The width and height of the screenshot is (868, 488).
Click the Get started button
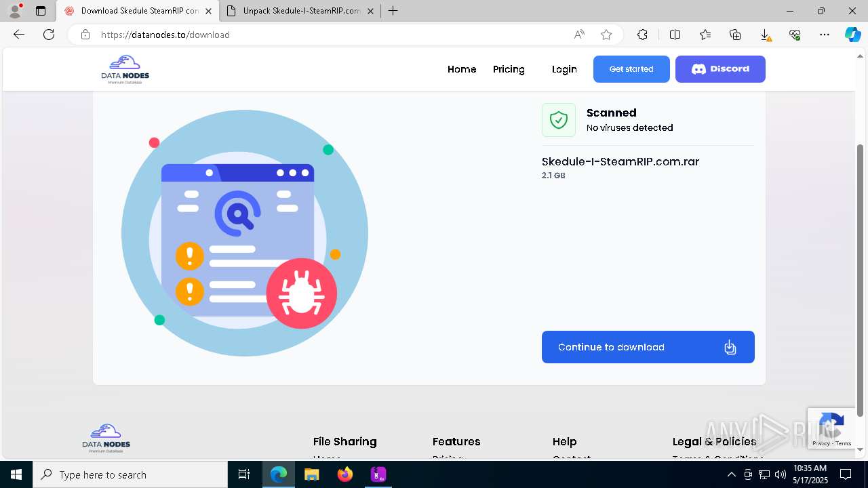click(631, 69)
